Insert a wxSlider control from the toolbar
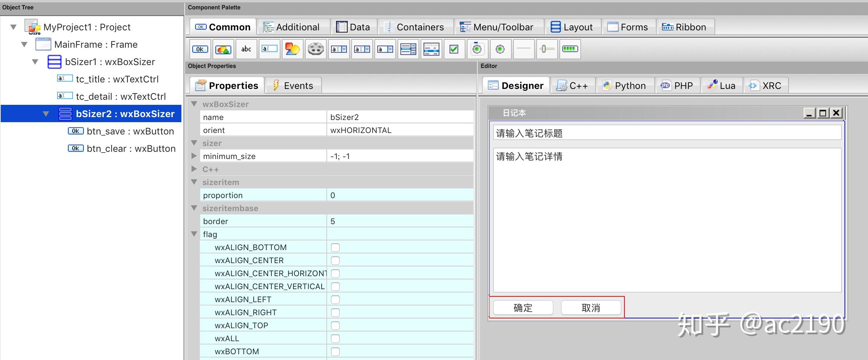This screenshot has width=868, height=360. [x=547, y=49]
